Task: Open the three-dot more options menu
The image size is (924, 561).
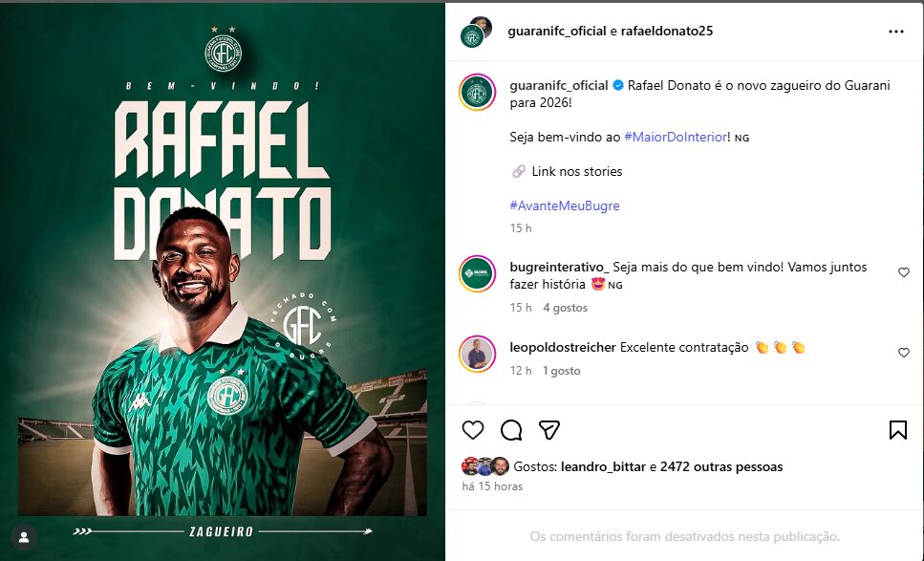Action: point(895,32)
